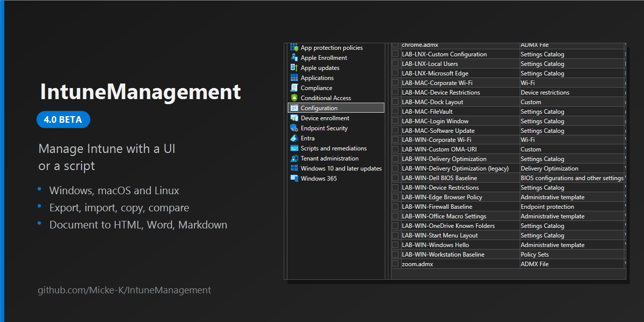Click the LAB-WIN-Corporate Wi-Fi policy name

tap(437, 140)
